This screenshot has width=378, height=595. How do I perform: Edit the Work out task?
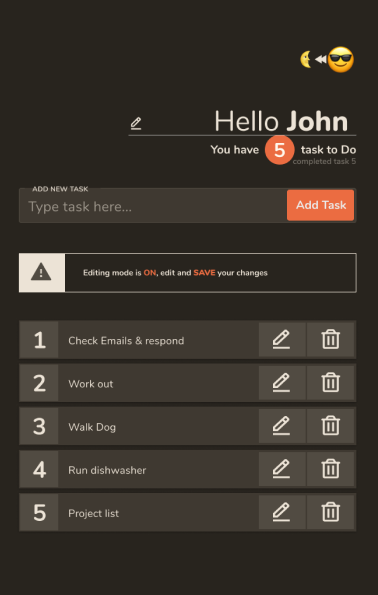pos(282,383)
